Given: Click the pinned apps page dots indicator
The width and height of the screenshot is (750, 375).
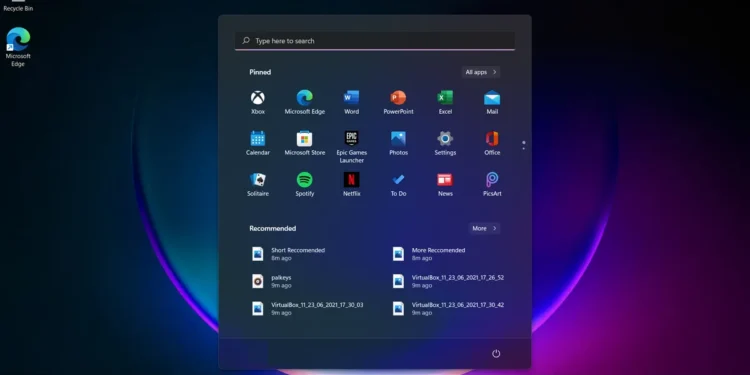Looking at the screenshot, I should click(x=524, y=145).
